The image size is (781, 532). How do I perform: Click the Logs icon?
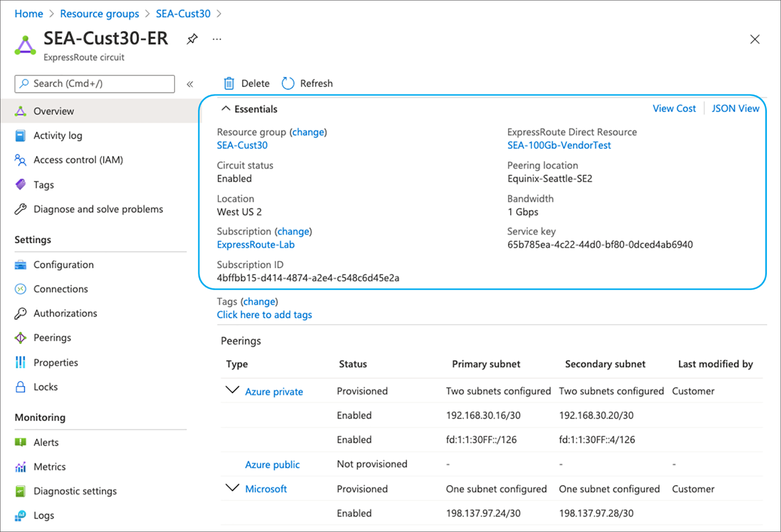point(20,515)
